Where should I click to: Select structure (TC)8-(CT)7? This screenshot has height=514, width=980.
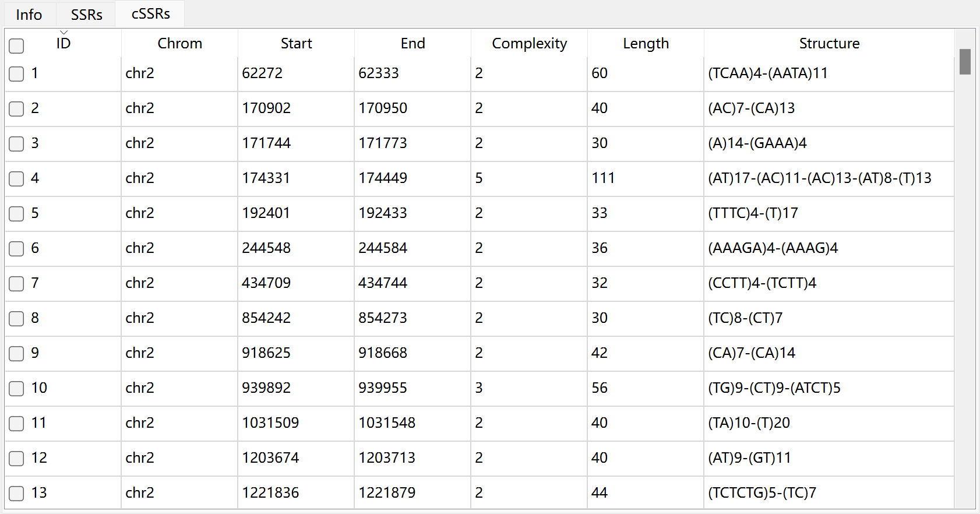829,318
